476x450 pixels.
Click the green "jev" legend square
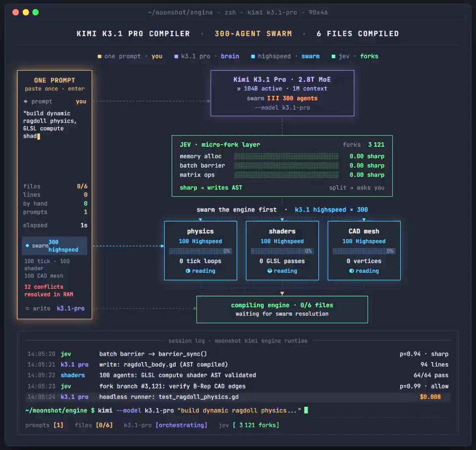click(x=334, y=56)
